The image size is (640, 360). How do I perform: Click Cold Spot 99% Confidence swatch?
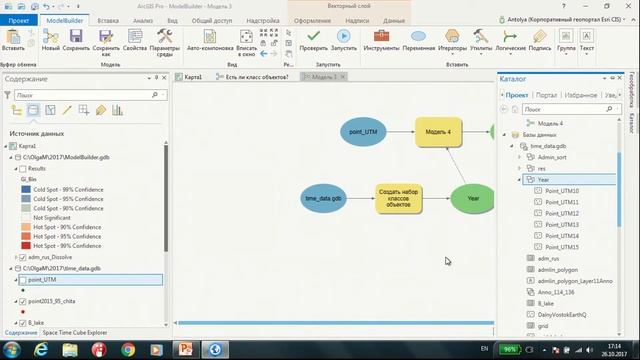pos(26,190)
